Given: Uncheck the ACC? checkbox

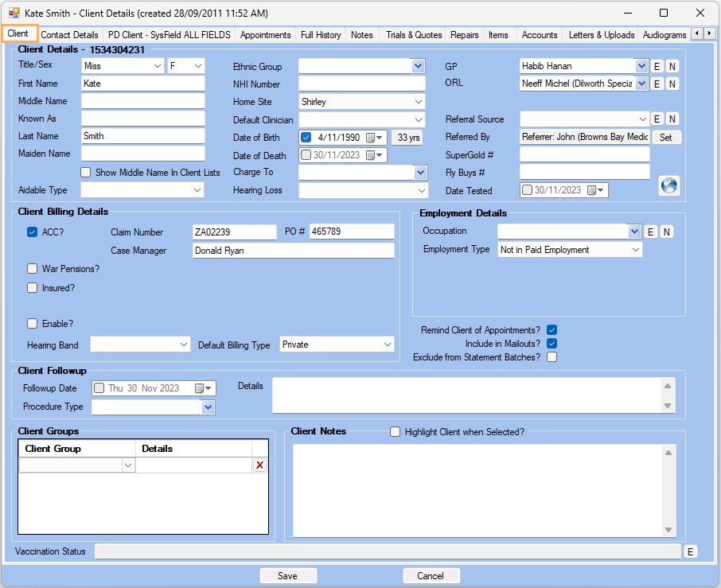Looking at the screenshot, I should tap(32, 232).
